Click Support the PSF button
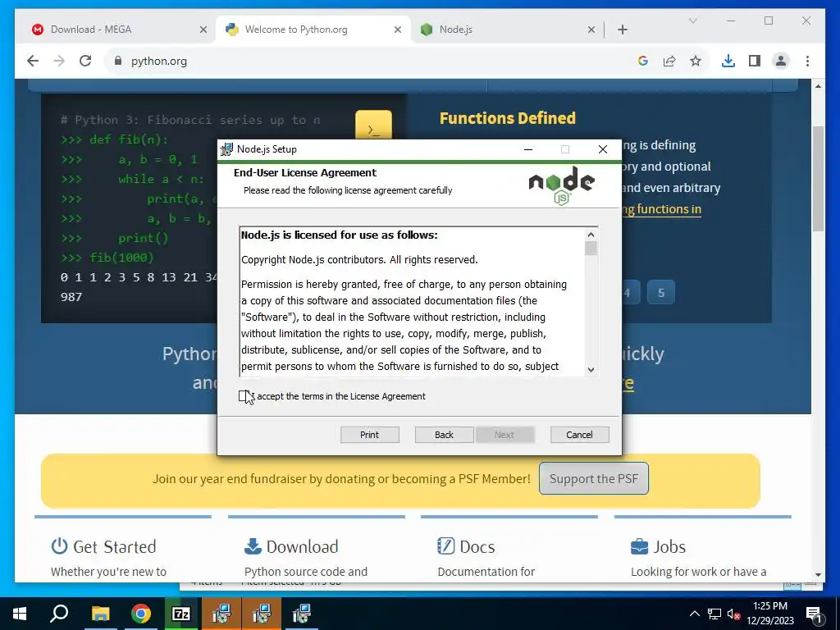The width and height of the screenshot is (840, 630). click(x=594, y=478)
